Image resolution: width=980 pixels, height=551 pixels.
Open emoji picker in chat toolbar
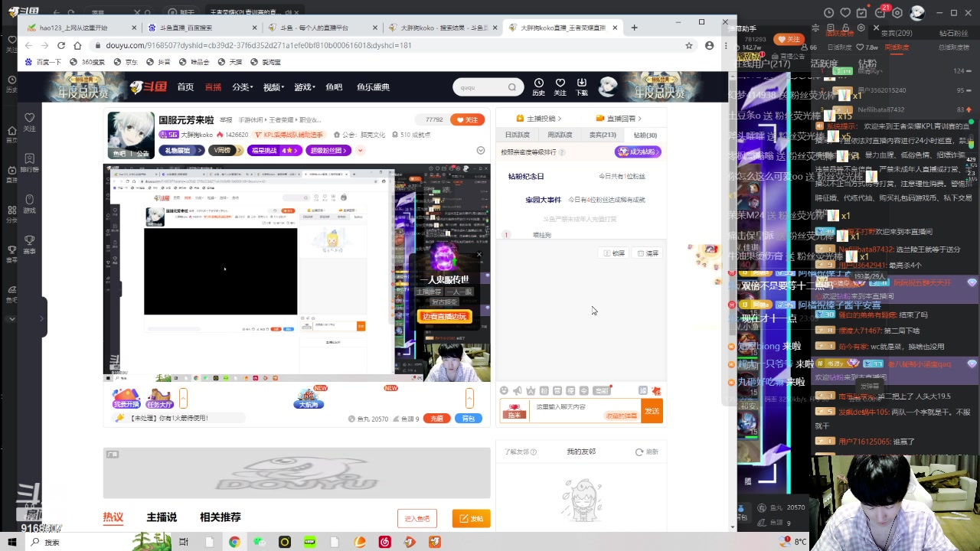pos(504,391)
